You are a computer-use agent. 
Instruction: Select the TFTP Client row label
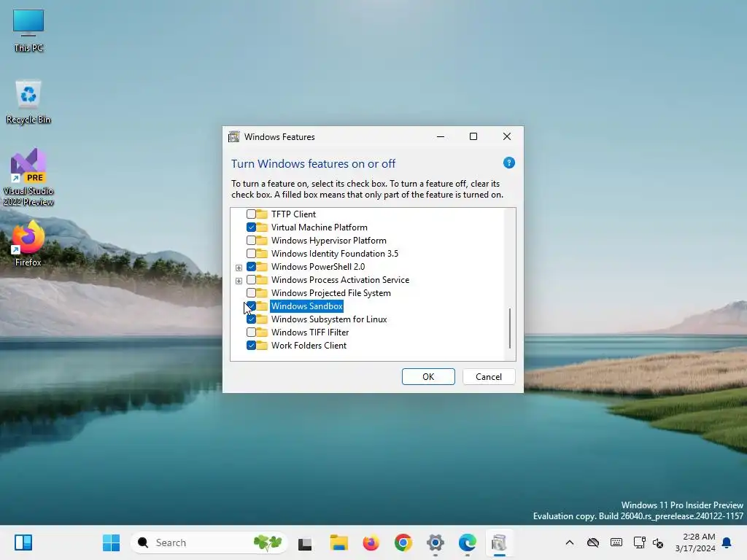(x=293, y=214)
